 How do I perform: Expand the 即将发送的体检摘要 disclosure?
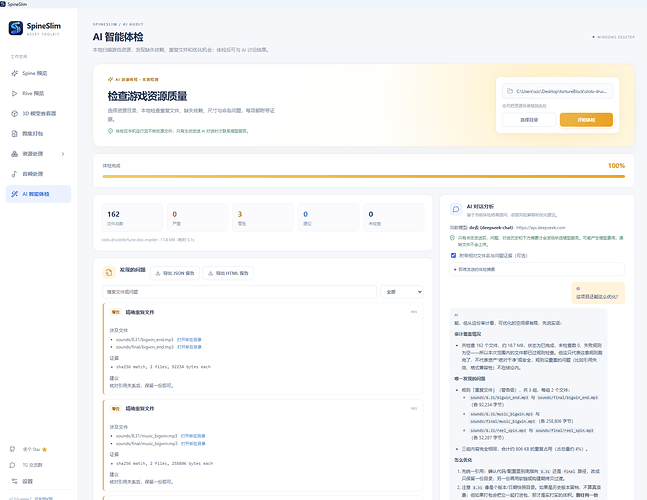coord(537,269)
